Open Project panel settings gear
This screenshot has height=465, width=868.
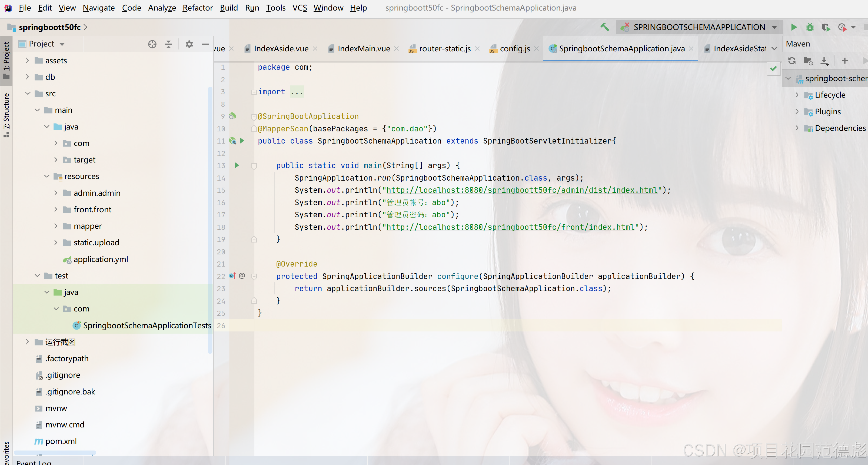(x=189, y=44)
